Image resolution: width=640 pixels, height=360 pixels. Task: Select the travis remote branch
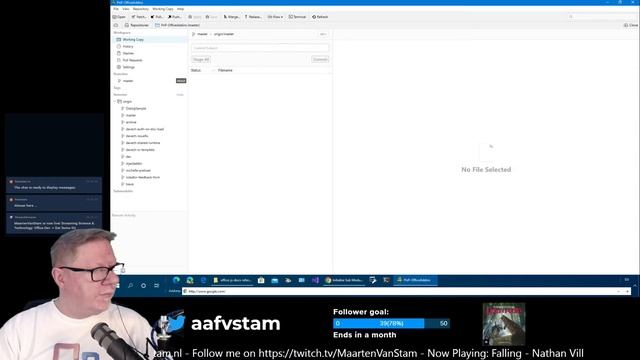tap(129, 184)
